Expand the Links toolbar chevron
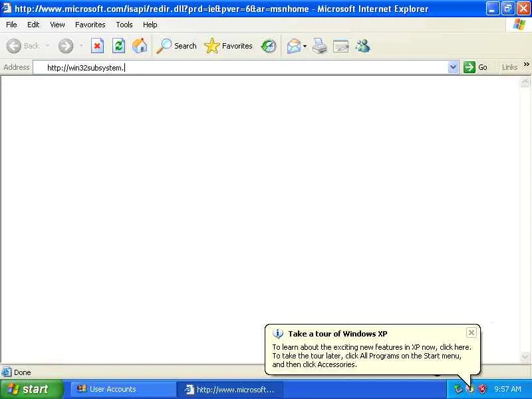 point(526,64)
